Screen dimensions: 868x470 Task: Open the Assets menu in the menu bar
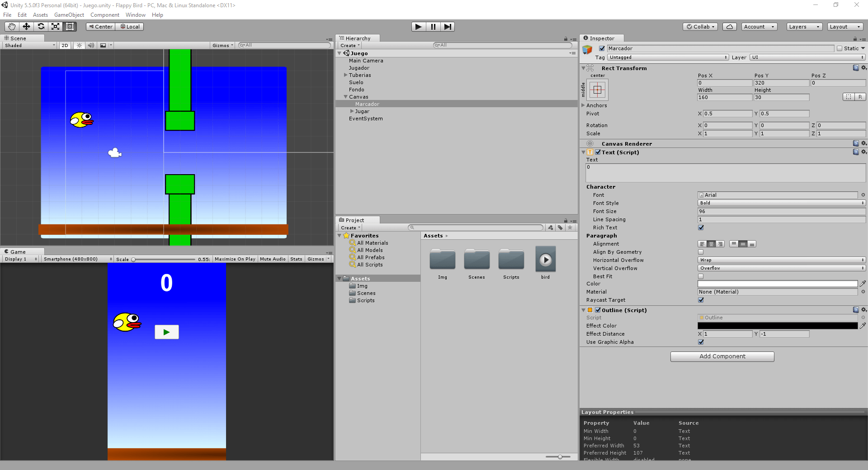point(40,15)
